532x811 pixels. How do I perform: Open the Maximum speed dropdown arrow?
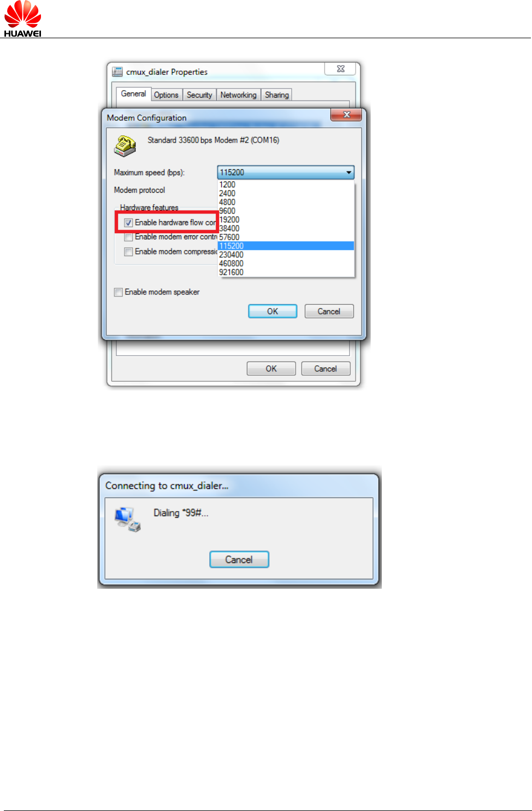[x=348, y=173]
